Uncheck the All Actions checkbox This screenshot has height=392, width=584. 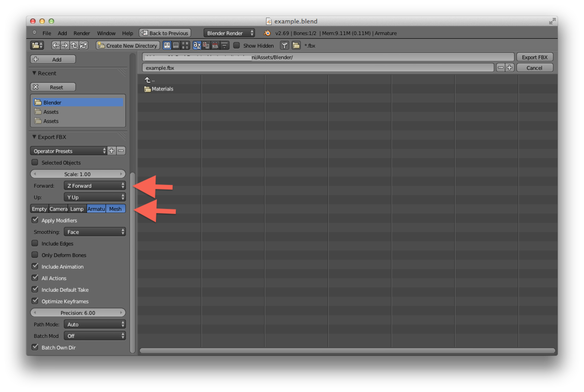click(35, 278)
